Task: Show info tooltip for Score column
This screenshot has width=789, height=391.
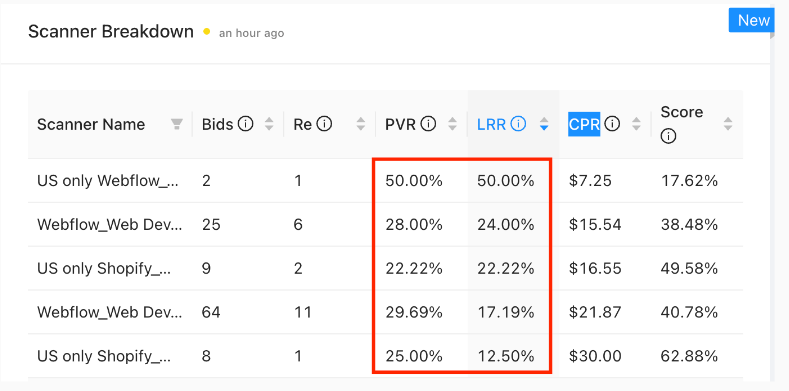Action: click(668, 136)
